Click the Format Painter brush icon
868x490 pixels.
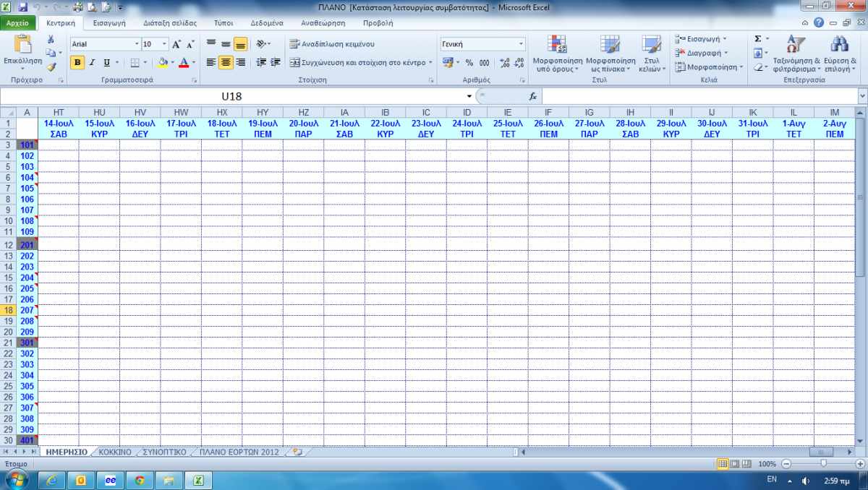[50, 66]
